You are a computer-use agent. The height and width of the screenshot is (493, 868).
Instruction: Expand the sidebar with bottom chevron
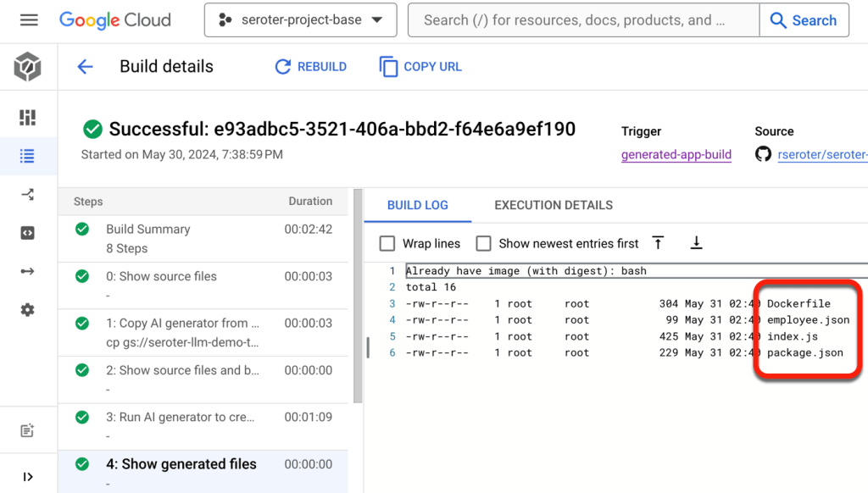pos(28,477)
